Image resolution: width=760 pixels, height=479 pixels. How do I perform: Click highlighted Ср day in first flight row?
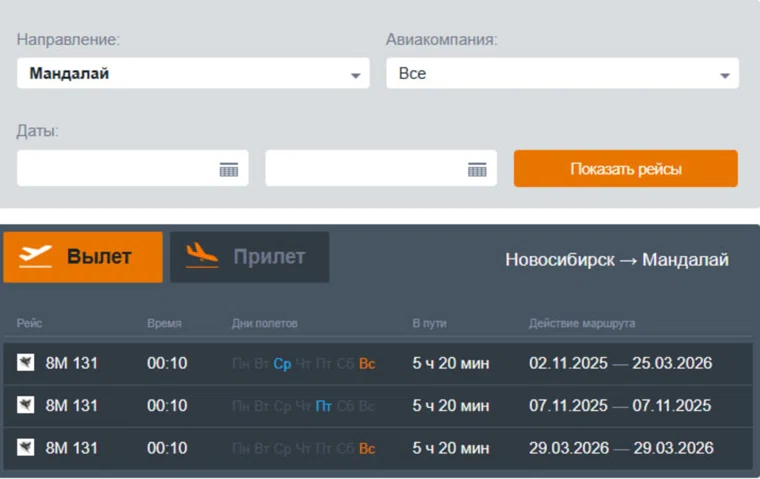click(x=282, y=364)
